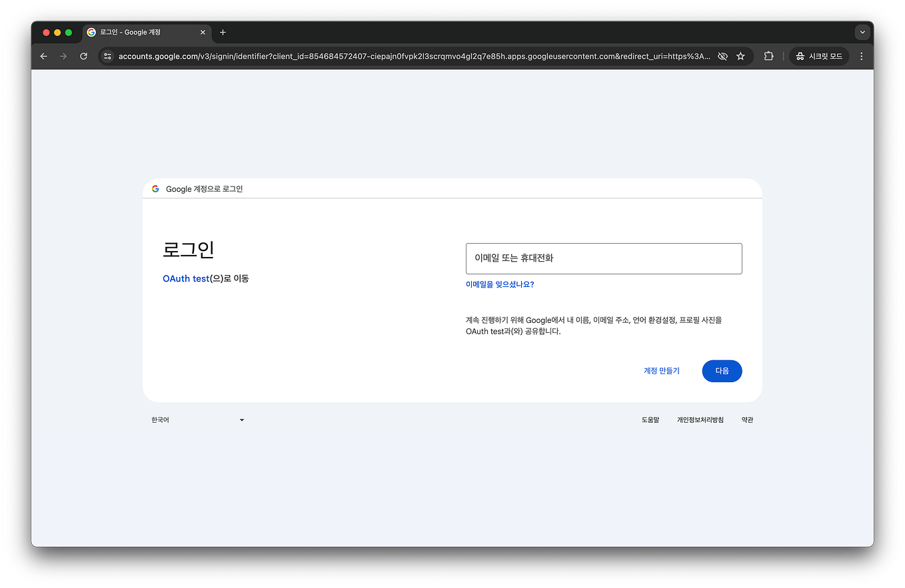Click the Google logo above the sign-in header
This screenshot has width=905, height=588.
[155, 188]
